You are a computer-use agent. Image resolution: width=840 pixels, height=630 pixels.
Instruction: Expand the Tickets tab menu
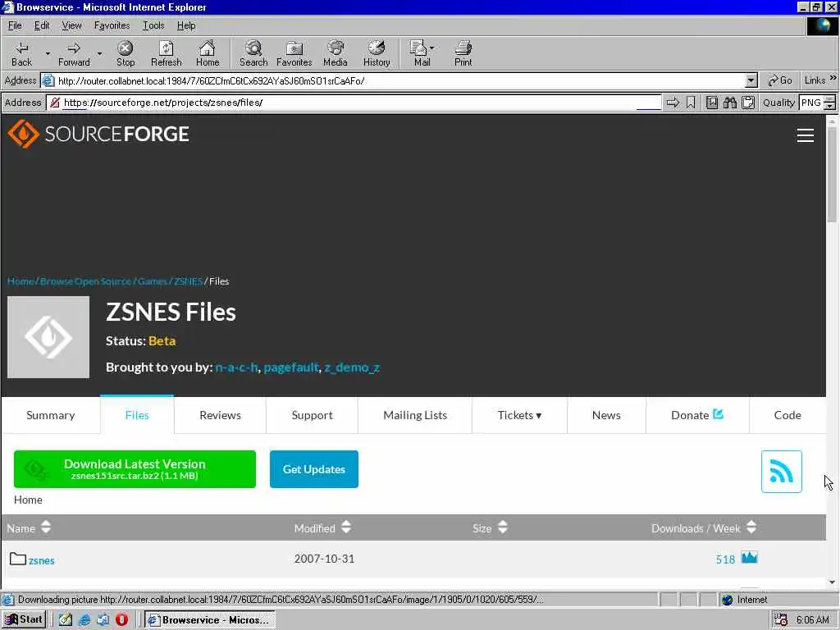point(519,415)
